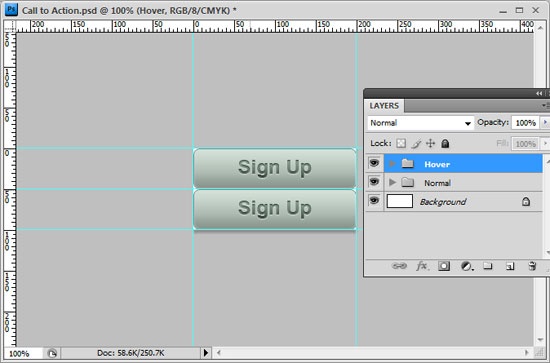Close the document window
This screenshot has height=363, width=550.
536,10
